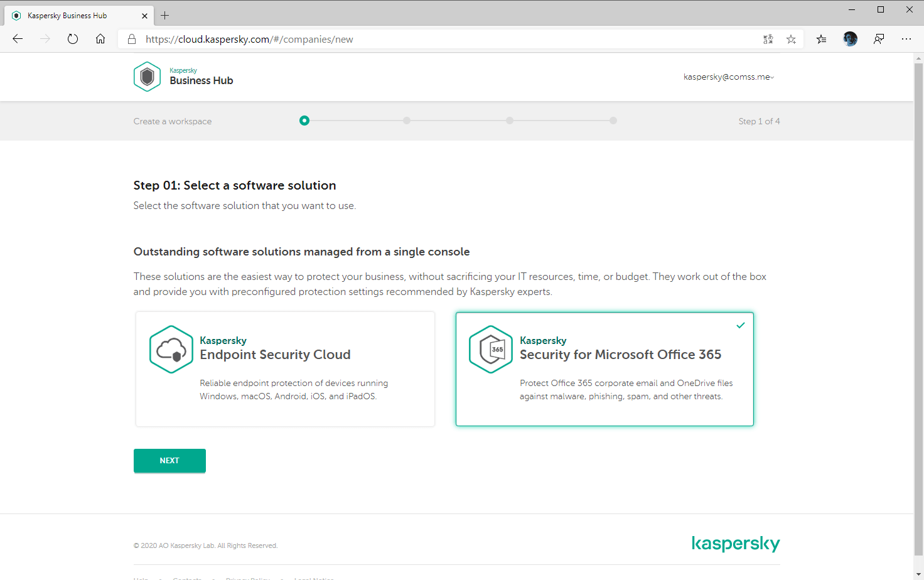Open the Settings and more menu
Image resolution: width=924 pixels, height=580 pixels.
click(907, 39)
